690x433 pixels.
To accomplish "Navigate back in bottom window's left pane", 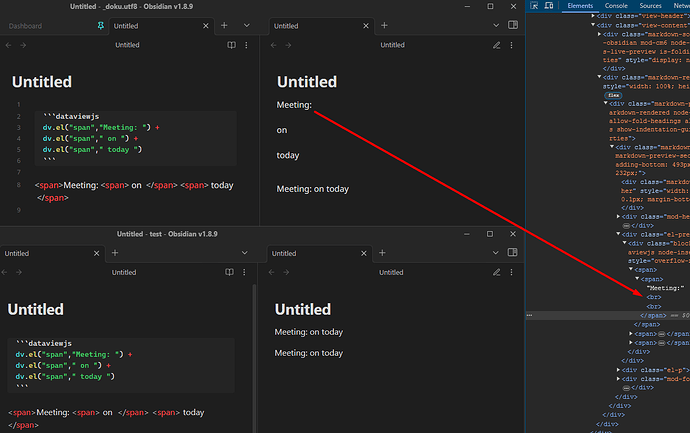I will point(4,272).
